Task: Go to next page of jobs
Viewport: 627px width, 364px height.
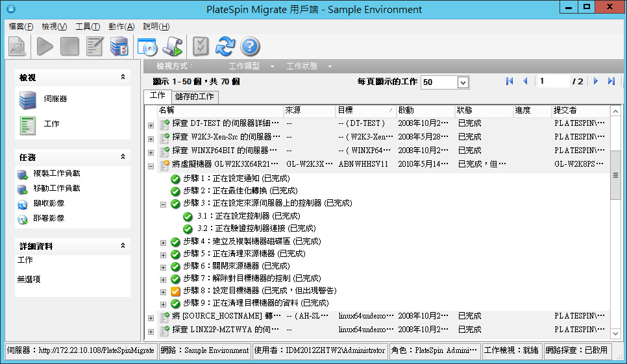Action: pos(596,81)
